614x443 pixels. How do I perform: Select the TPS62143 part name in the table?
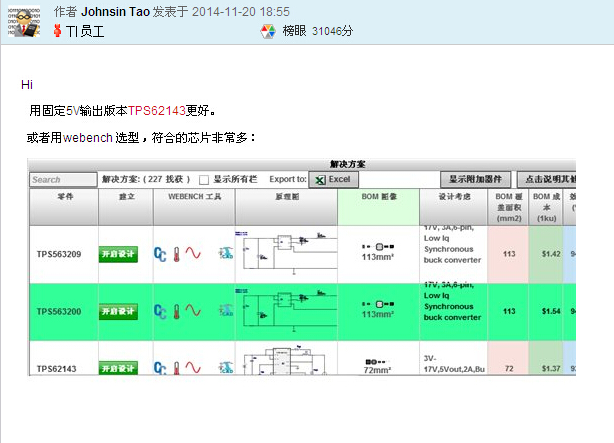[56, 369]
